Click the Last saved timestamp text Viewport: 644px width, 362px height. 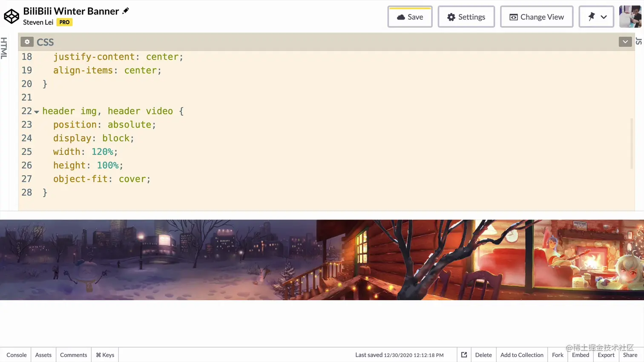pos(399,355)
